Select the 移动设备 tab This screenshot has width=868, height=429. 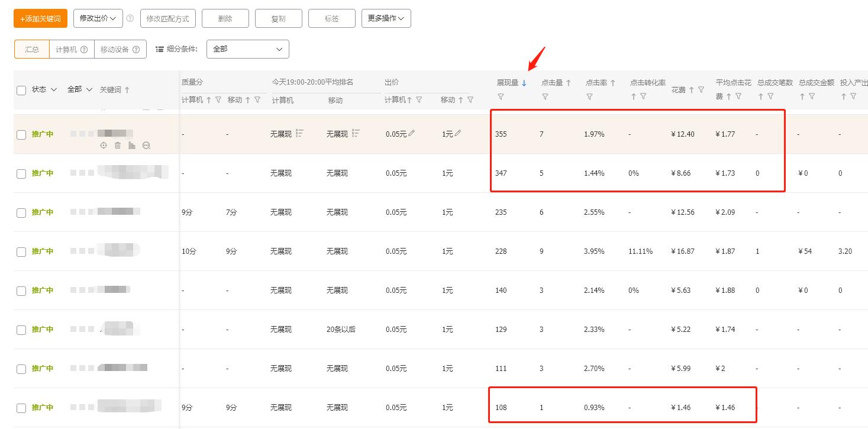(116, 49)
